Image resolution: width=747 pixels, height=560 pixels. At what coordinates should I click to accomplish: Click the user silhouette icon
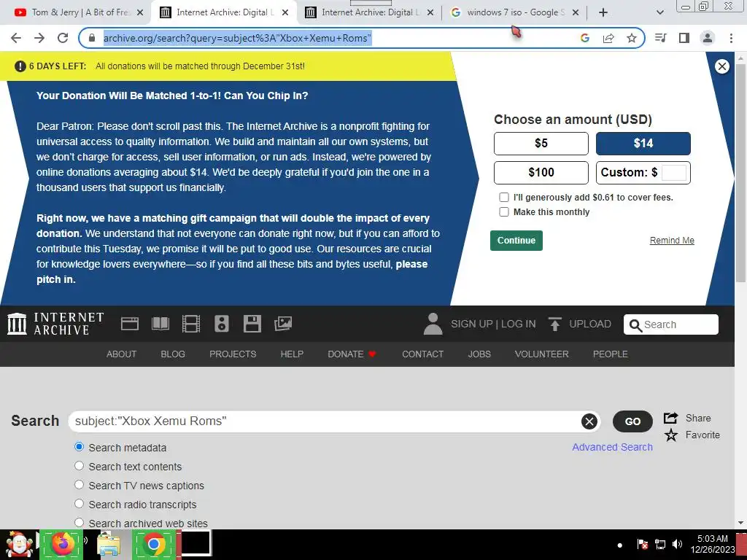click(433, 324)
